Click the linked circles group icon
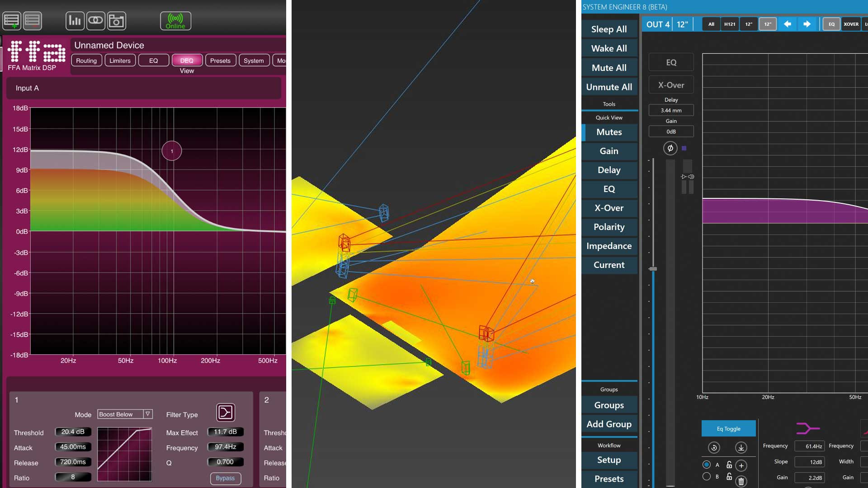868x488 pixels. click(96, 21)
